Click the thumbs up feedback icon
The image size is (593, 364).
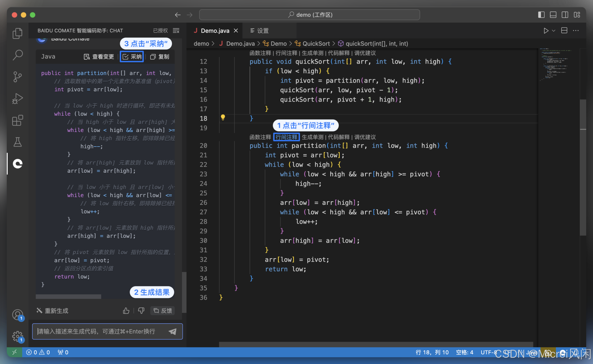(126, 311)
